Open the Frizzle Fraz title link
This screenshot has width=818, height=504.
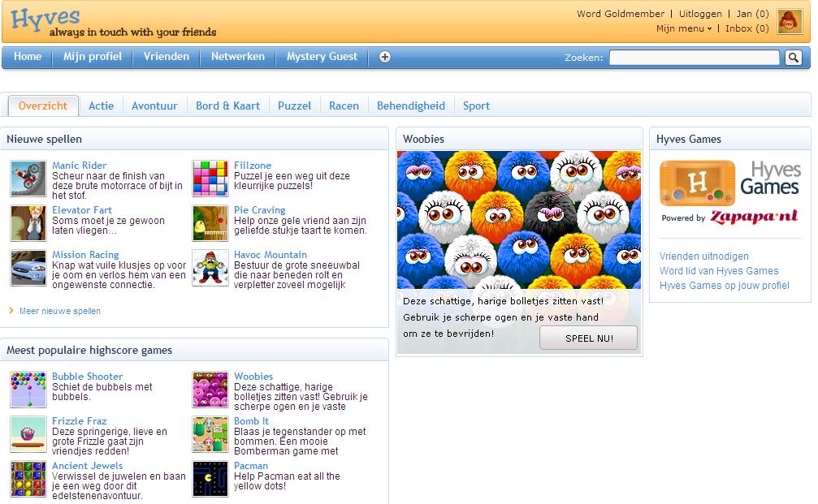tap(80, 421)
